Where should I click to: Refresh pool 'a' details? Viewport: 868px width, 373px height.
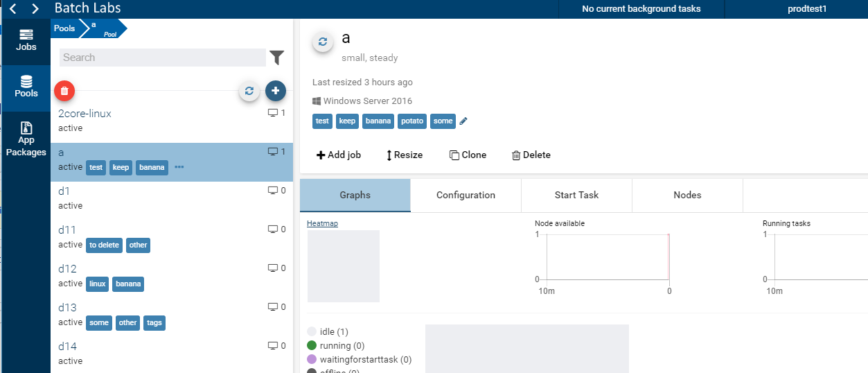(x=322, y=42)
